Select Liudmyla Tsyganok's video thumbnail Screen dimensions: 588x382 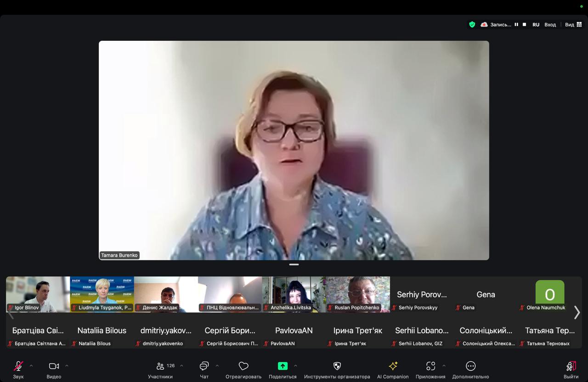click(x=102, y=294)
